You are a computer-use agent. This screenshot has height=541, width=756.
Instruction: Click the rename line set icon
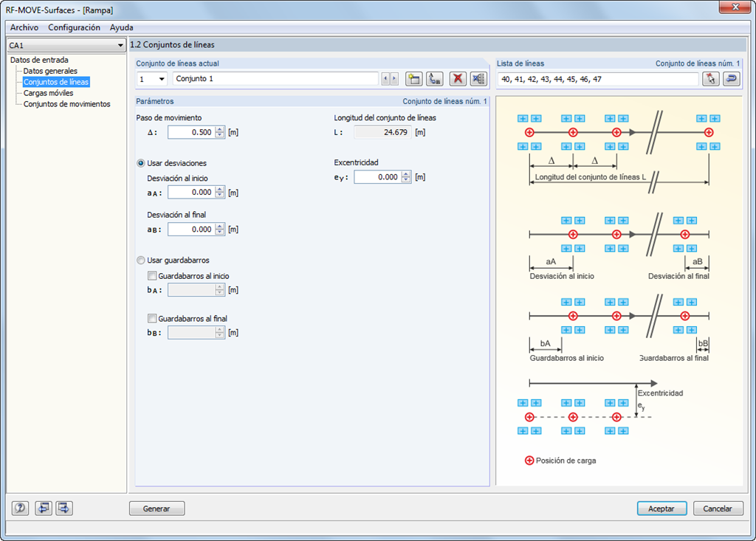coord(435,79)
